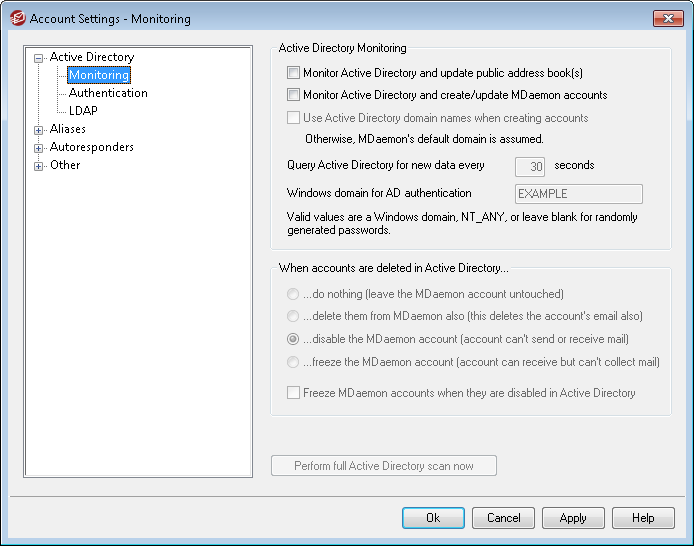Click the Apply button
Image resolution: width=694 pixels, height=546 pixels.
pyautogui.click(x=573, y=518)
